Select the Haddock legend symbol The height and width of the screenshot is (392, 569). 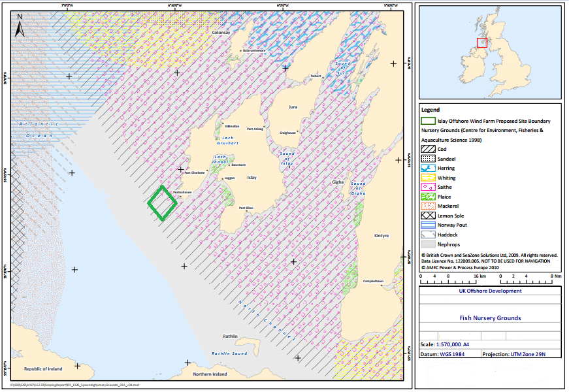pyautogui.click(x=429, y=234)
